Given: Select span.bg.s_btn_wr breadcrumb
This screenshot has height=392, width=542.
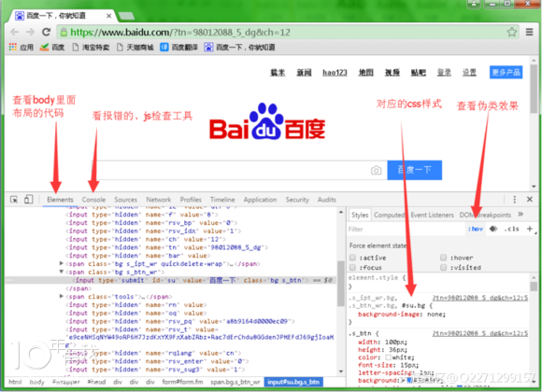Looking at the screenshot, I should (235, 382).
